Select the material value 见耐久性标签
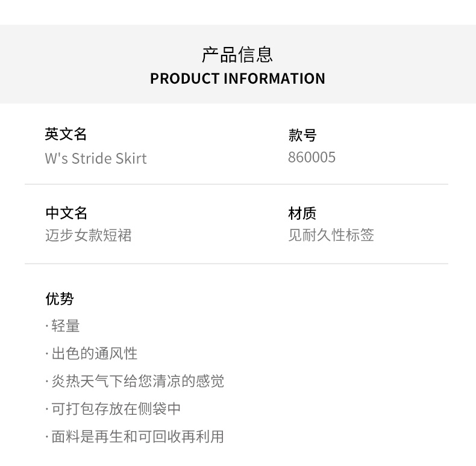 coord(331,235)
